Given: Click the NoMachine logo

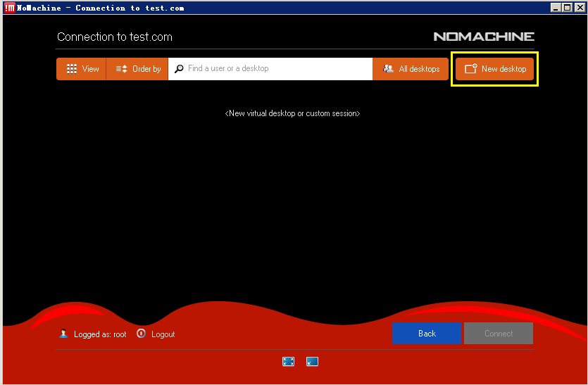Looking at the screenshot, I should click(484, 37).
